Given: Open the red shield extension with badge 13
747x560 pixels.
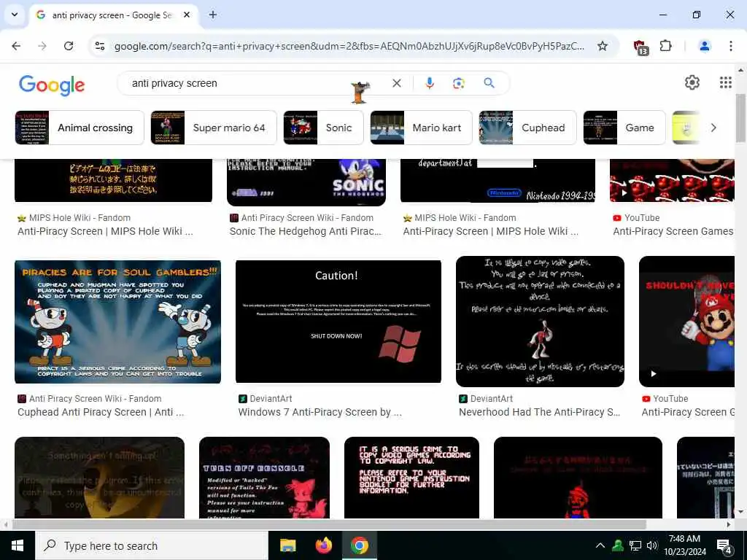Looking at the screenshot, I should point(640,47).
